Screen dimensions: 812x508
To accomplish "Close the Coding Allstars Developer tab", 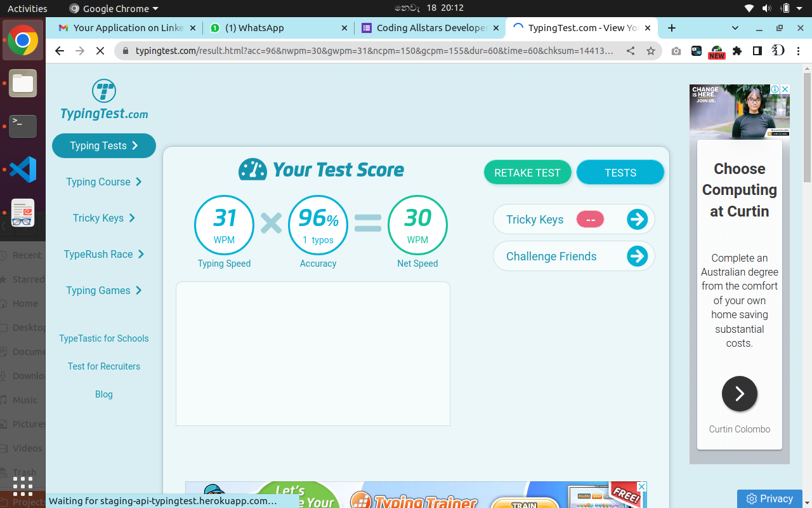I will tap(495, 28).
